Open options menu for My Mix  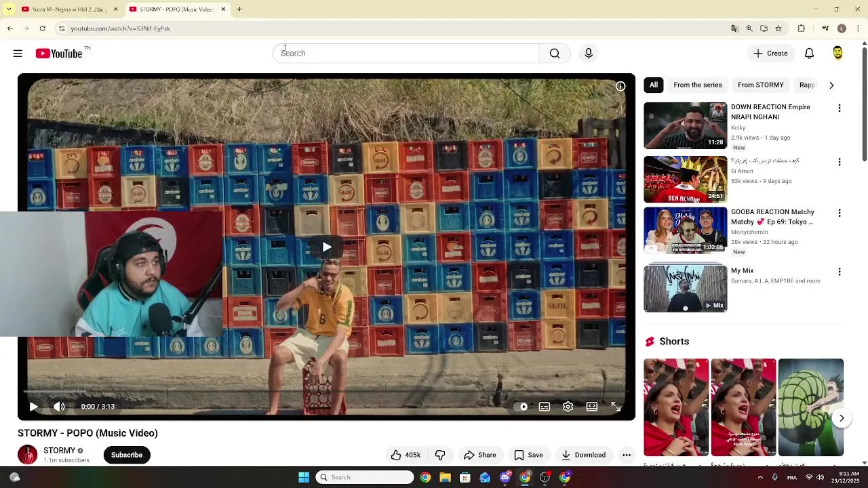pyautogui.click(x=840, y=272)
